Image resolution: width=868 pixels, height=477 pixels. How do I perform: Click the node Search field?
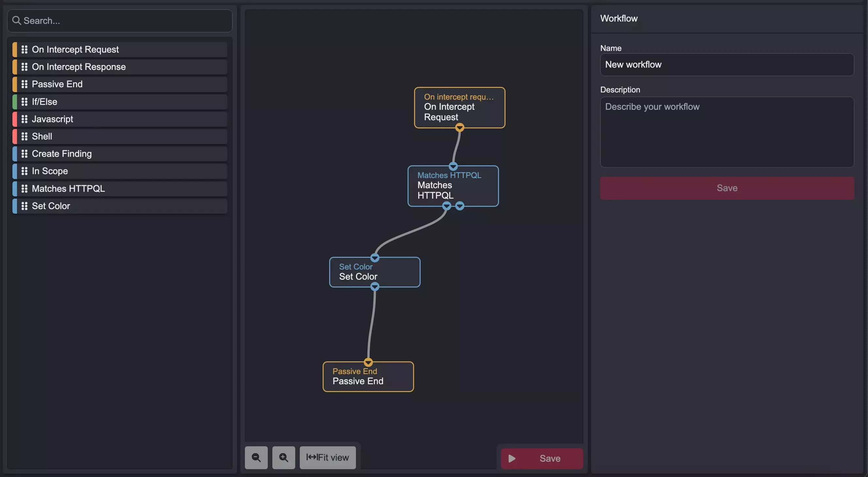click(x=120, y=21)
